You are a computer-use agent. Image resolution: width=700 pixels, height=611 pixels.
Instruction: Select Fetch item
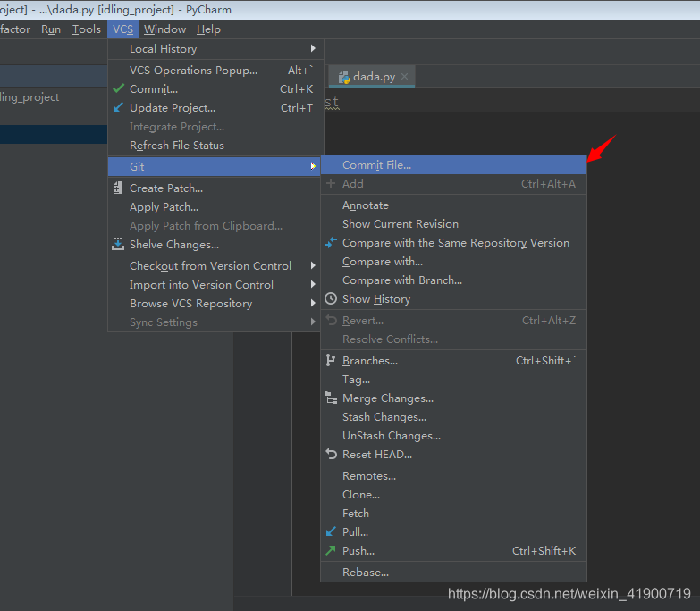click(x=453, y=514)
